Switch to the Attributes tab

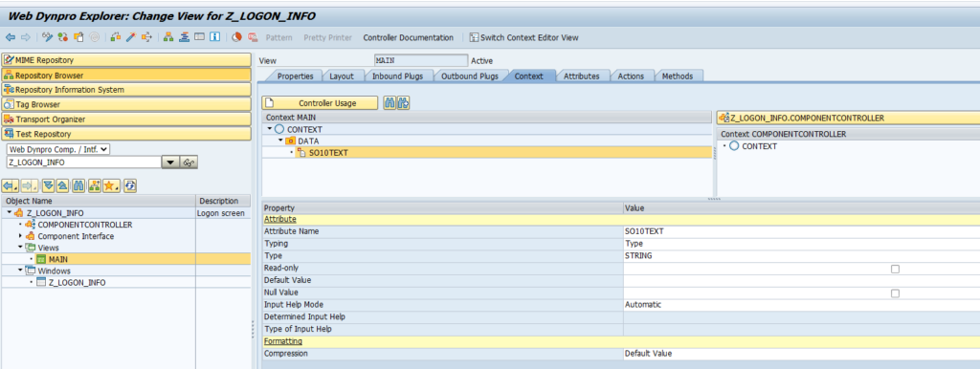pyautogui.click(x=581, y=76)
